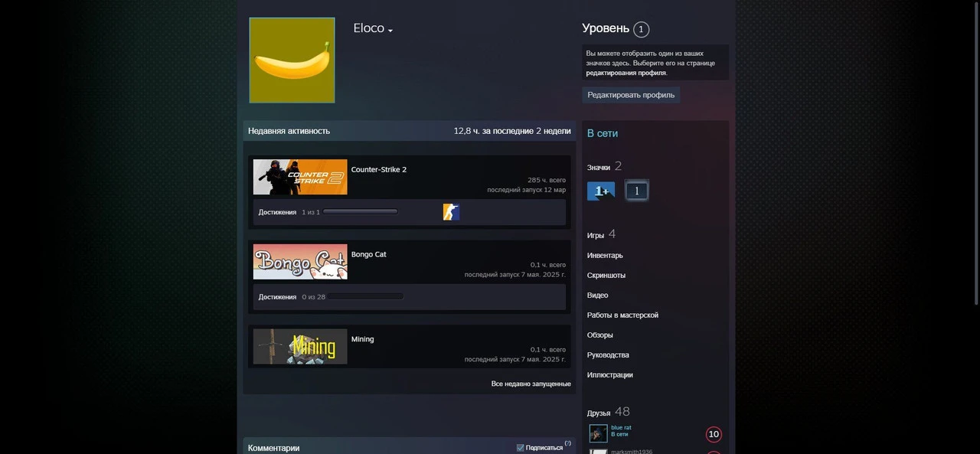Viewport: 980px width, 454px height.
Task: Click the Counter-Strike 2 game title
Action: [379, 170]
